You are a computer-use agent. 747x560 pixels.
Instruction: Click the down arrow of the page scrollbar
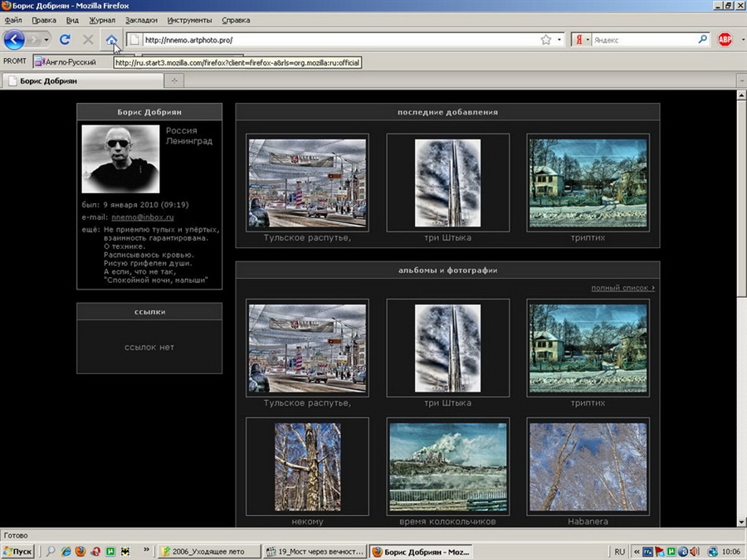click(x=741, y=520)
